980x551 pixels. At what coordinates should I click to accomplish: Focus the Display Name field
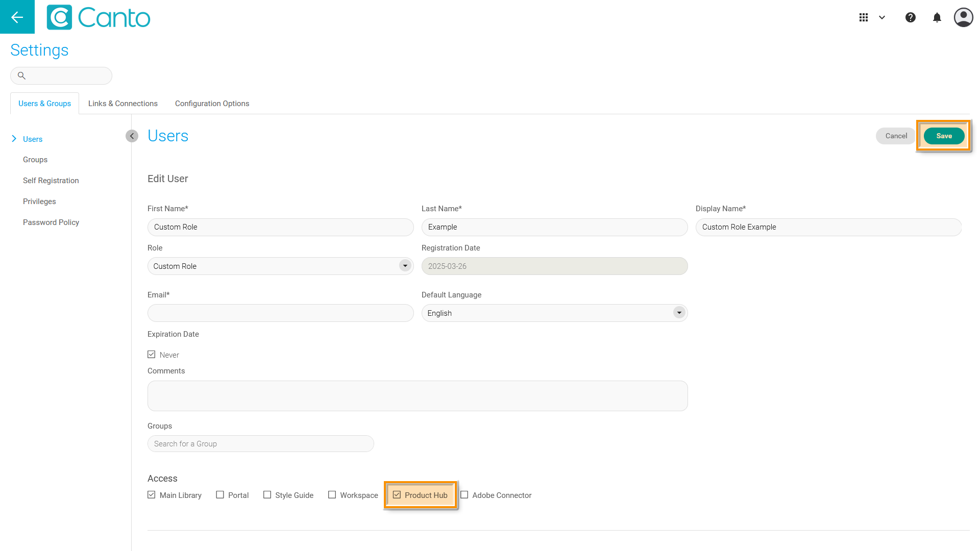coord(829,227)
